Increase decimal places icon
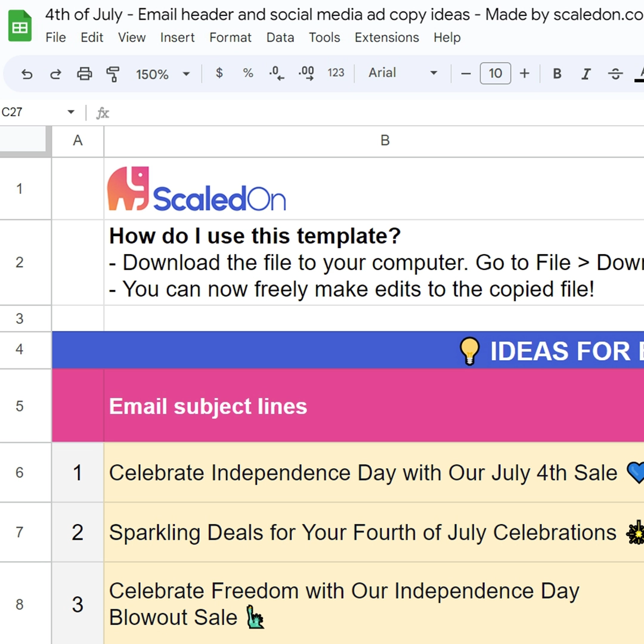 tap(306, 73)
